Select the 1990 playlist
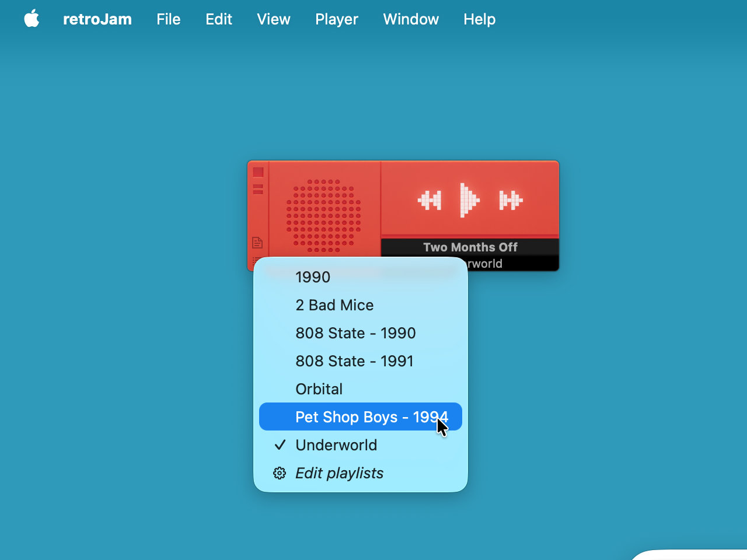Viewport: 747px width, 560px height. click(x=313, y=277)
